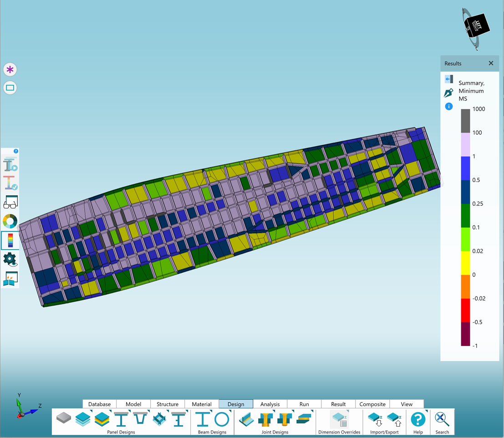
Task: Click the '-1' legend minimum value
Action: click(475, 346)
